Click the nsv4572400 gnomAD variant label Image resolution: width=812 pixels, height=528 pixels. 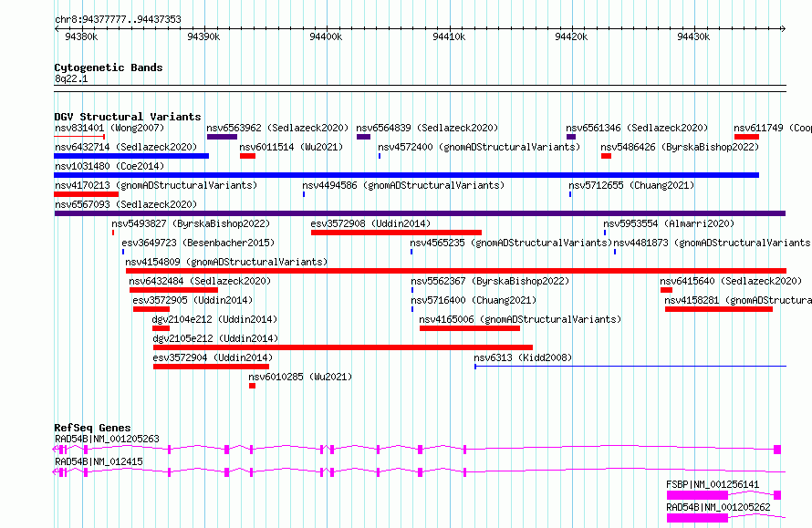tap(479, 147)
